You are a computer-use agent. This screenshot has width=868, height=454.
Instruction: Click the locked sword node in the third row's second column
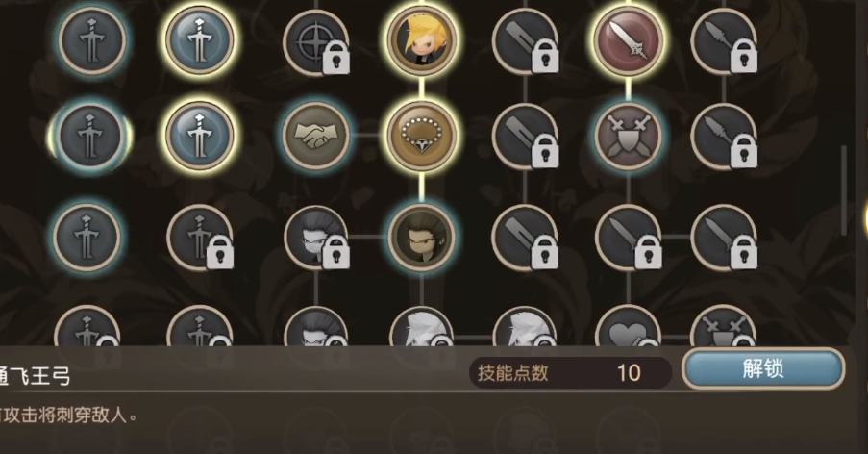[200, 238]
